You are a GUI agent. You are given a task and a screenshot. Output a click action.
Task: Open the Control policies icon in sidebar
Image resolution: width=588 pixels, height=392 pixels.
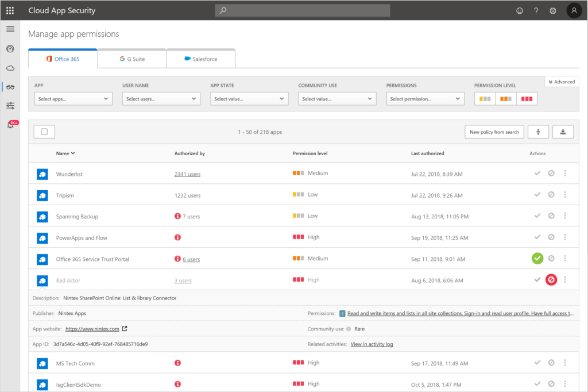10,106
